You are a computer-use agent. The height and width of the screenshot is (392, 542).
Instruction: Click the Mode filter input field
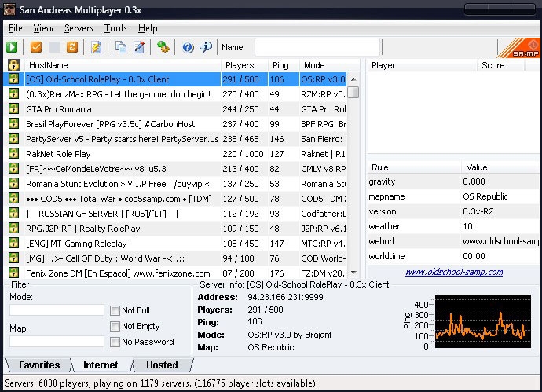click(x=57, y=310)
